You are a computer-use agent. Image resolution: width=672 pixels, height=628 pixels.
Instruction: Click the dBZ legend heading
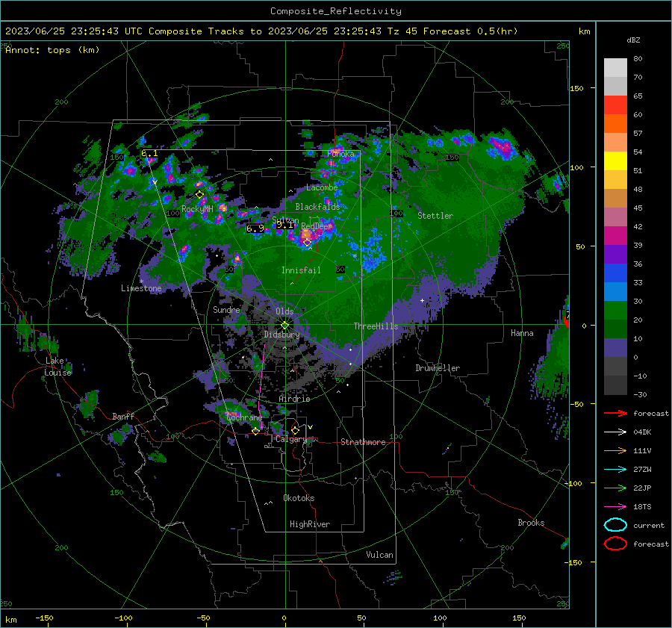click(633, 40)
